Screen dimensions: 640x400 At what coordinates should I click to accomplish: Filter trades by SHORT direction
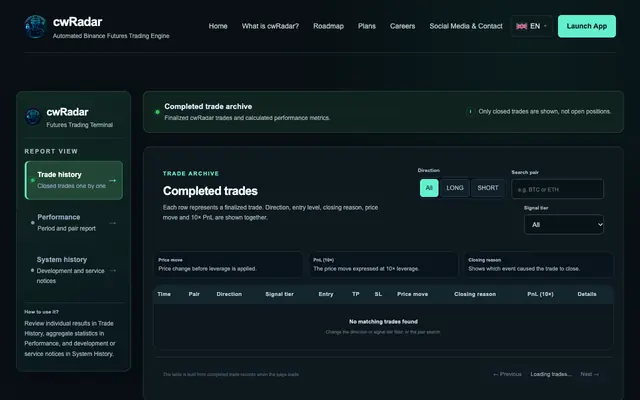tap(488, 188)
